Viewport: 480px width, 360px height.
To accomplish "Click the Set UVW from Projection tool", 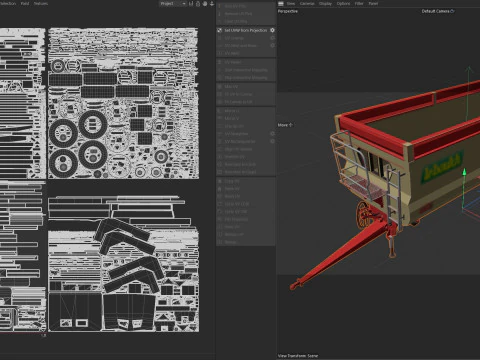I will (x=246, y=30).
